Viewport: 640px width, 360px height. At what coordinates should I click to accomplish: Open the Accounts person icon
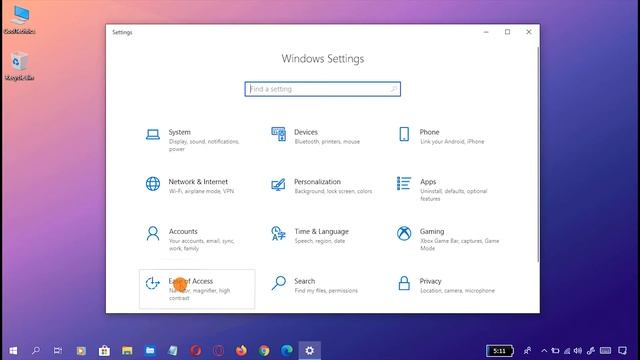[153, 233]
